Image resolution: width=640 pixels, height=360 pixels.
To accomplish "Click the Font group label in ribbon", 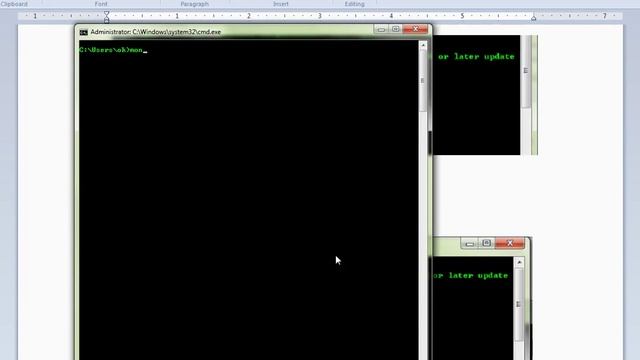I will 101,4.
